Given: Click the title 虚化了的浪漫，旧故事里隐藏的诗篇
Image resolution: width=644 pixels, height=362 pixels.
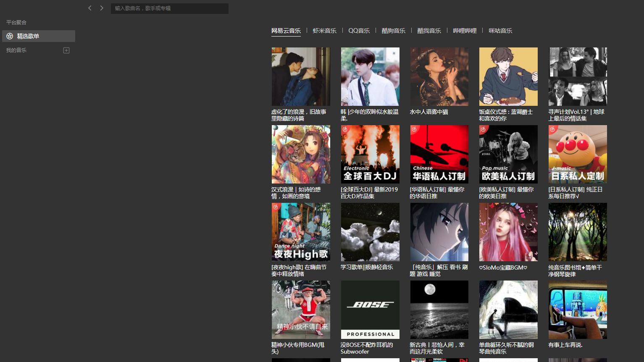Looking at the screenshot, I should (299, 115).
